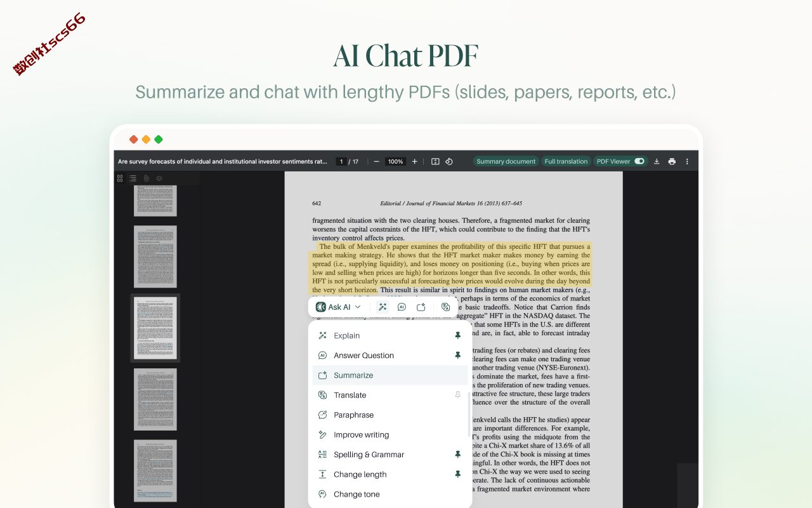Image resolution: width=812 pixels, height=508 pixels.
Task: Open the document outline list icon
Action: click(x=133, y=178)
